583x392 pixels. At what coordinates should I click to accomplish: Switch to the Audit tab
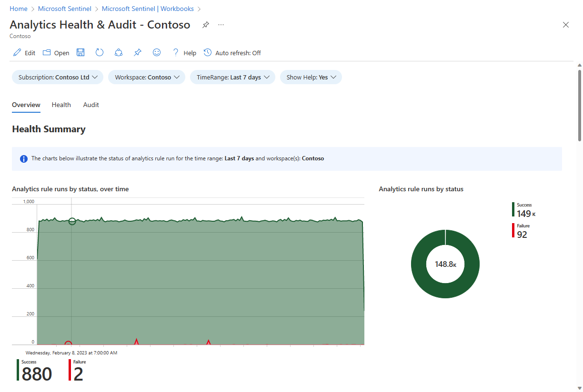[x=91, y=105]
